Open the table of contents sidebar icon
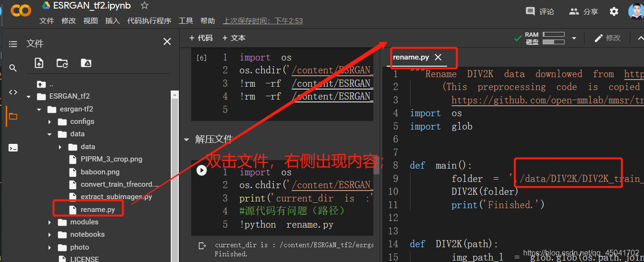Image resolution: width=644 pixels, height=262 pixels. click(13, 43)
